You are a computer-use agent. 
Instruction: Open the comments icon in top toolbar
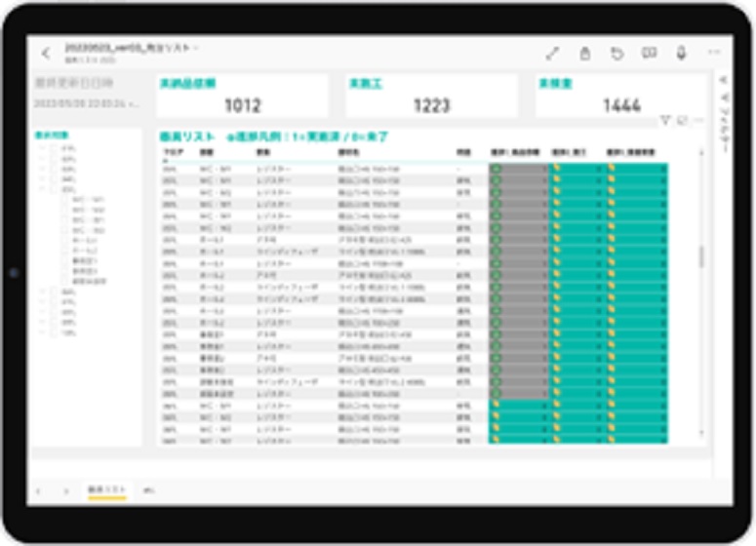pyautogui.click(x=650, y=54)
